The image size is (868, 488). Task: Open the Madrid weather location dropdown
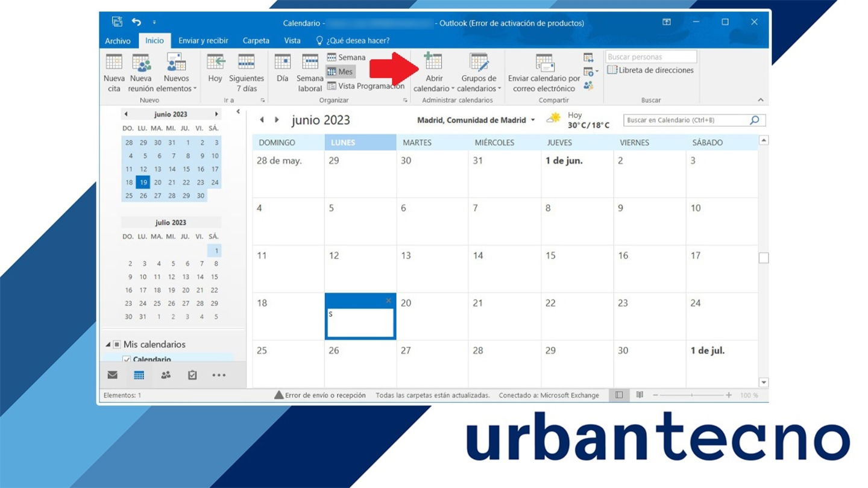point(533,120)
